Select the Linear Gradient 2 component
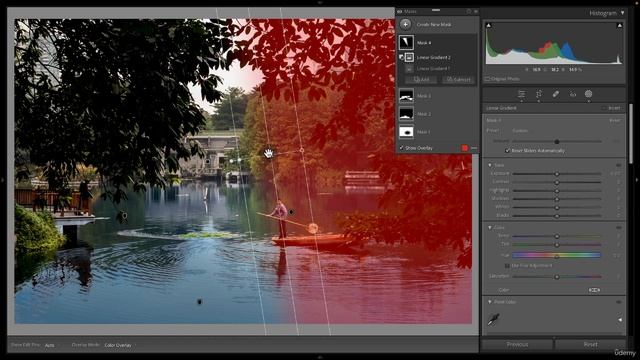The width and height of the screenshot is (640, 360). (433, 58)
